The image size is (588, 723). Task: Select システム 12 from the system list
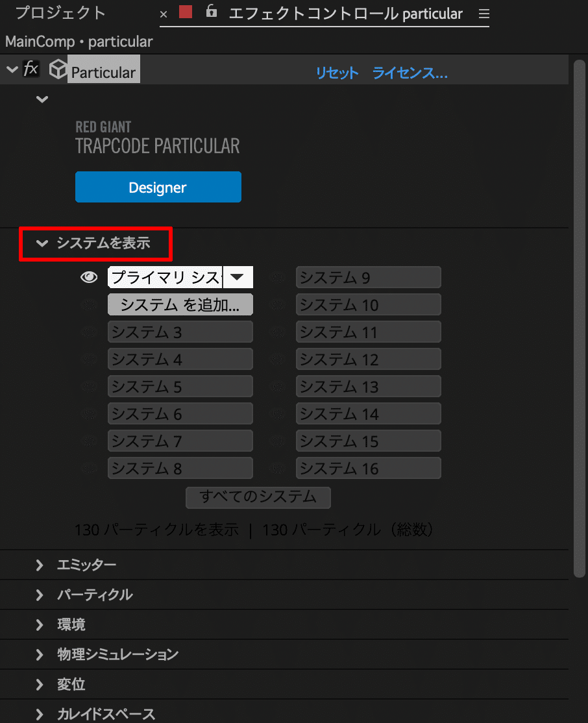(x=369, y=359)
